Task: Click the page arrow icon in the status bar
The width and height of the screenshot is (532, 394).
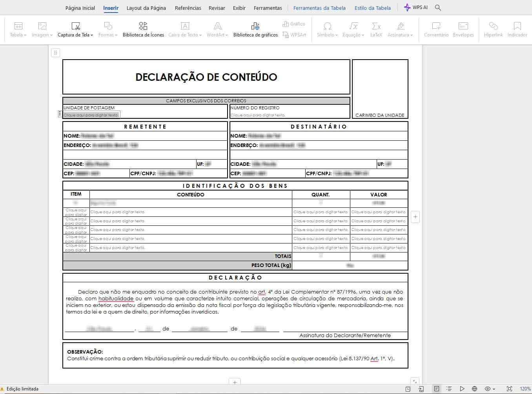Action: point(421,389)
